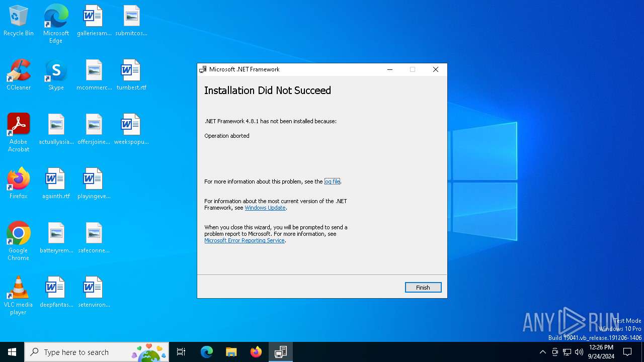Open the Windows Update link
Image resolution: width=644 pixels, height=362 pixels.
pos(265,208)
